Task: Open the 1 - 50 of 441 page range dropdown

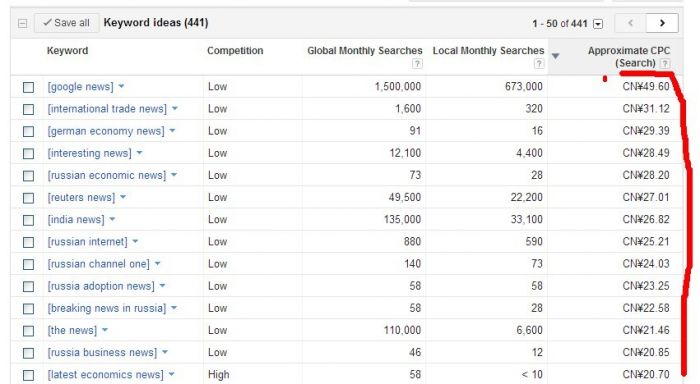Action: (x=598, y=24)
